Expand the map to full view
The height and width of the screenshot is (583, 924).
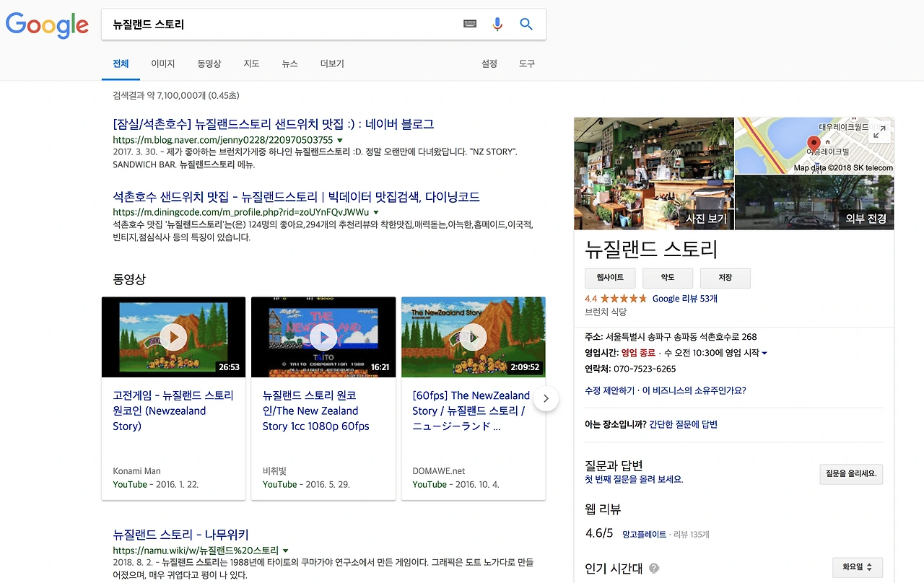pyautogui.click(x=879, y=132)
